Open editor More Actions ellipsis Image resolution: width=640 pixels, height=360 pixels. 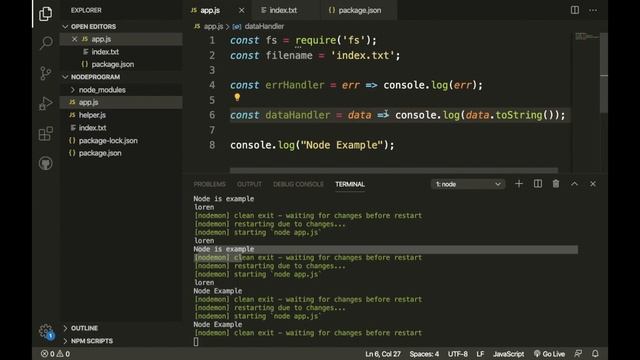click(593, 10)
